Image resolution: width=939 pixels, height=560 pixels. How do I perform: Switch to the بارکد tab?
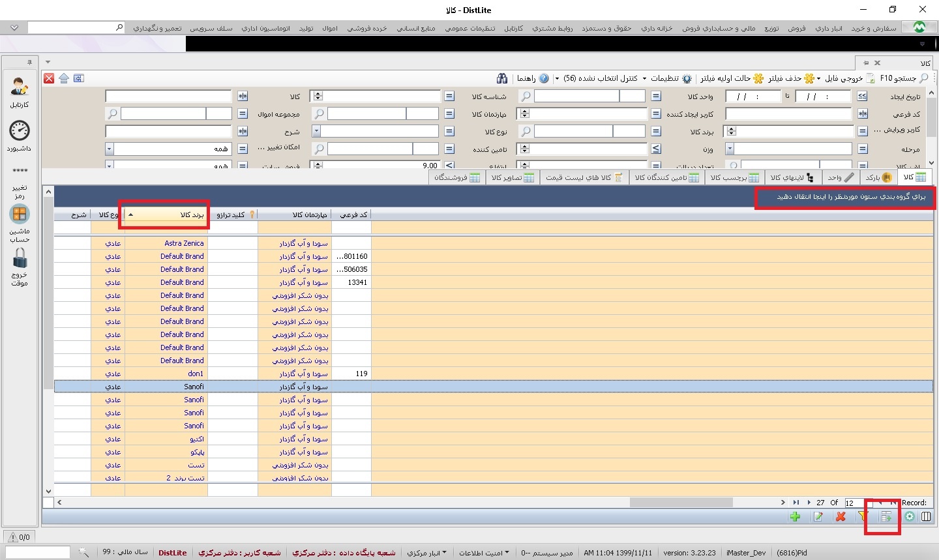click(x=878, y=177)
